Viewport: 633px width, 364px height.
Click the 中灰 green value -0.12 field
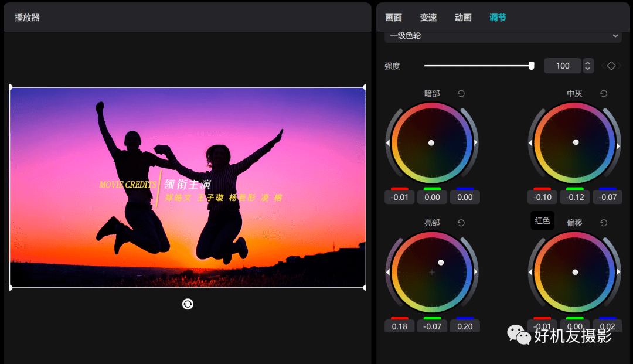point(575,198)
